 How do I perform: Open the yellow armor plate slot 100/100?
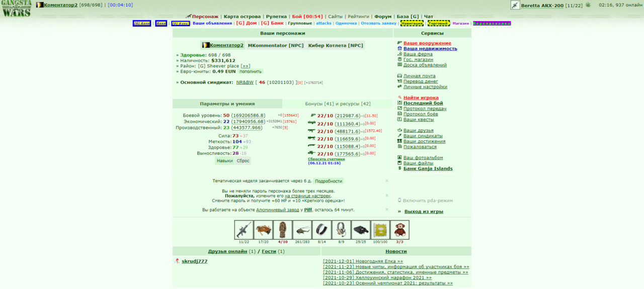click(380, 230)
